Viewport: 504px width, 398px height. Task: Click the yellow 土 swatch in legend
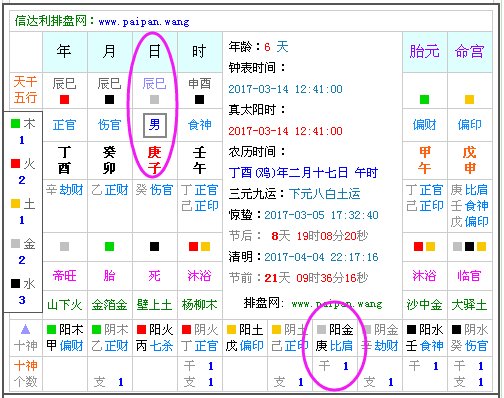click(x=15, y=203)
